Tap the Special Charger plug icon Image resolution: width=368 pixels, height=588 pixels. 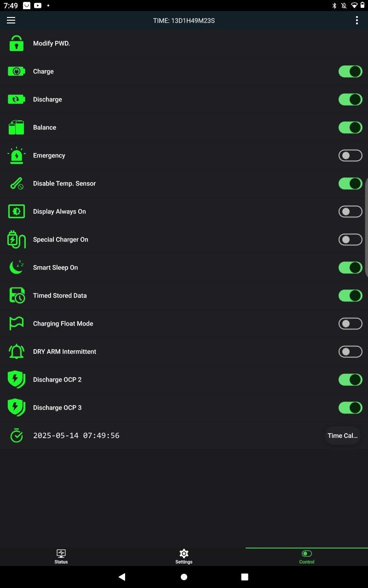pos(17,240)
